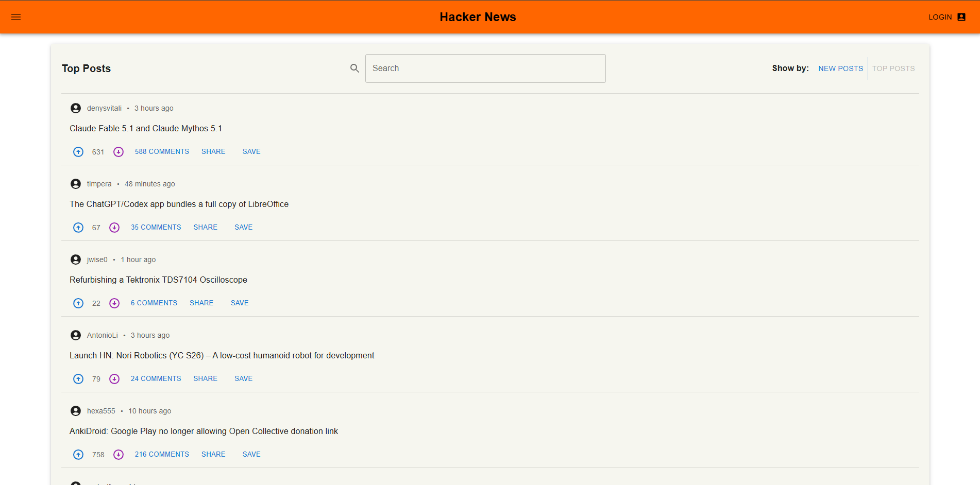
Task: Upvote the AnkiDroid Google Play post
Action: pos(78,455)
